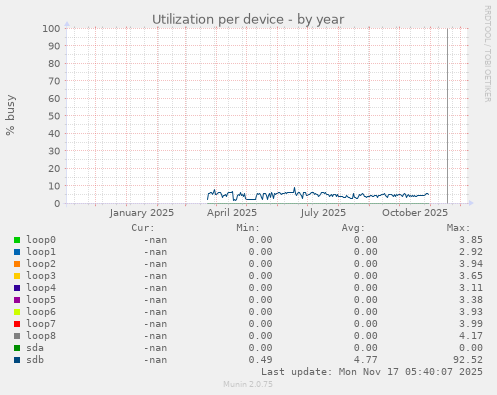
Task: Click the sdb navy color swatch
Action: 17,360
